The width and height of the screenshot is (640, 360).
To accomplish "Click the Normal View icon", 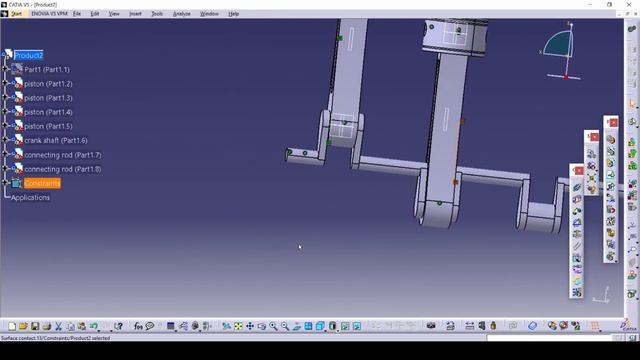I will click(297, 326).
